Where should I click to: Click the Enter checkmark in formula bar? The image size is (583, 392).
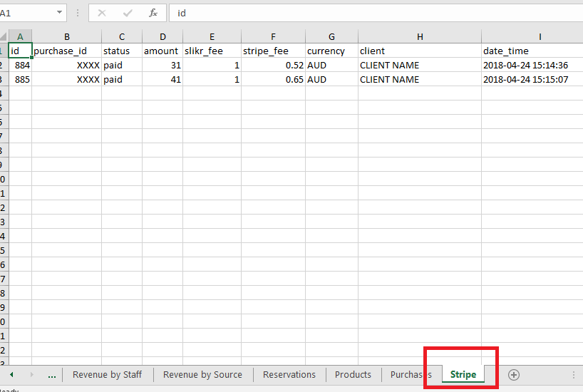pos(128,13)
